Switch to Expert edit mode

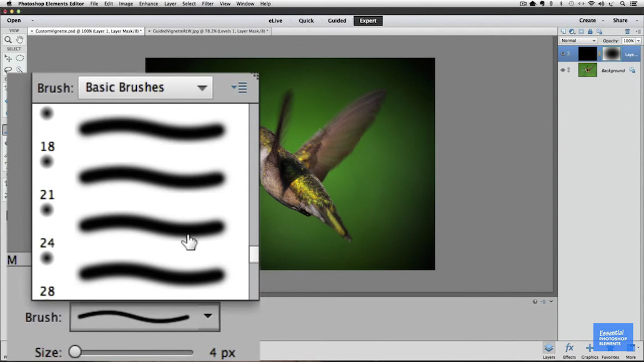368,21
